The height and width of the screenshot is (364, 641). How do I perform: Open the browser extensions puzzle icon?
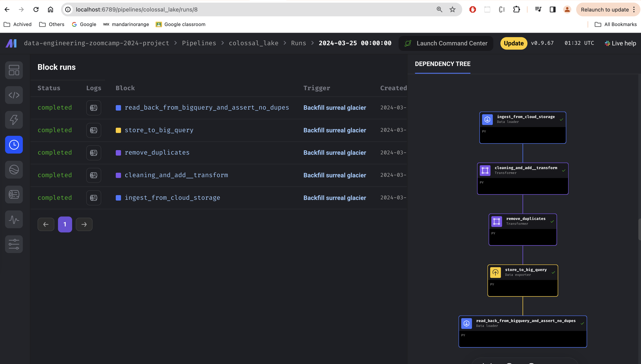coord(517,9)
